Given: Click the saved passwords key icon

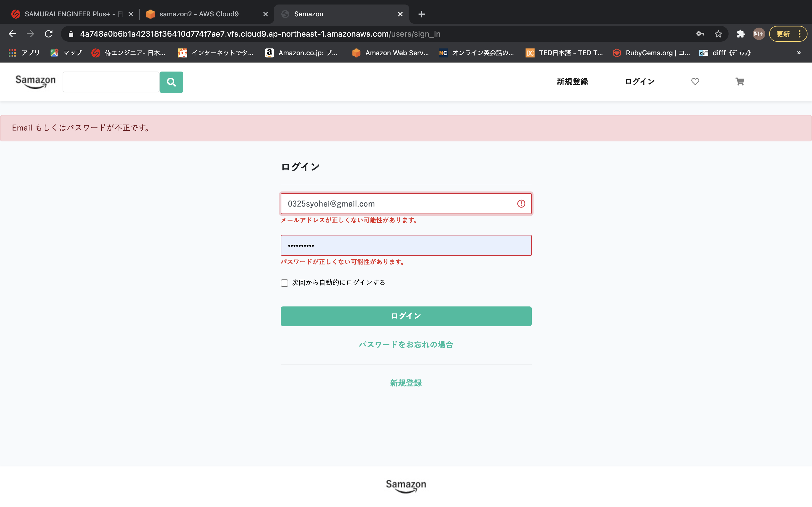Looking at the screenshot, I should click(700, 34).
